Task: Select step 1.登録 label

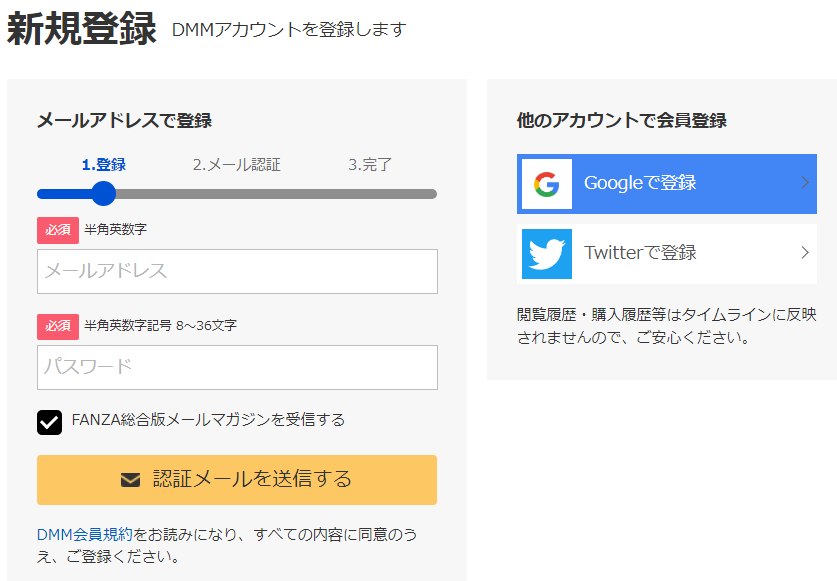Action: (x=104, y=164)
